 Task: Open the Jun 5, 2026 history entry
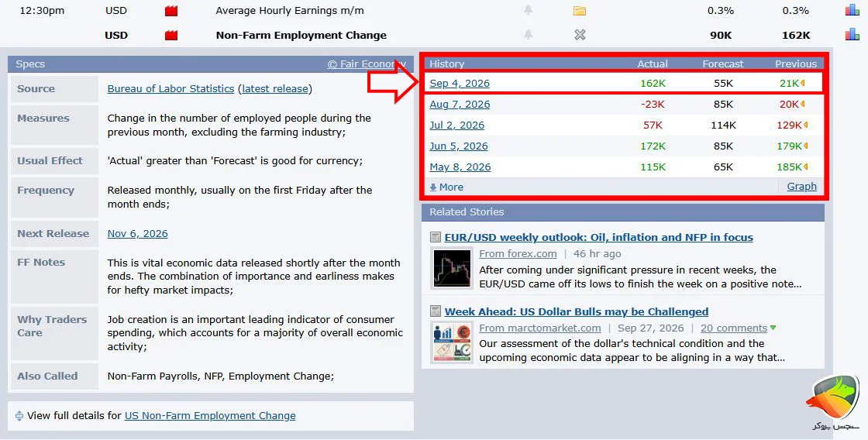tap(458, 146)
